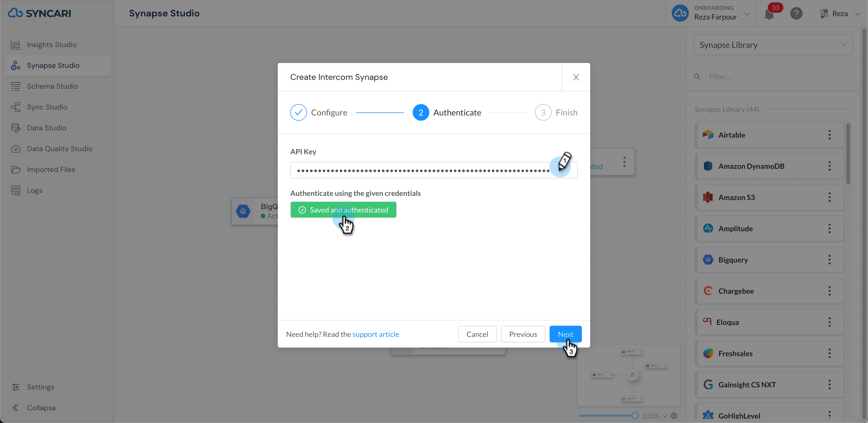Select the Eloqua icon

click(x=707, y=322)
